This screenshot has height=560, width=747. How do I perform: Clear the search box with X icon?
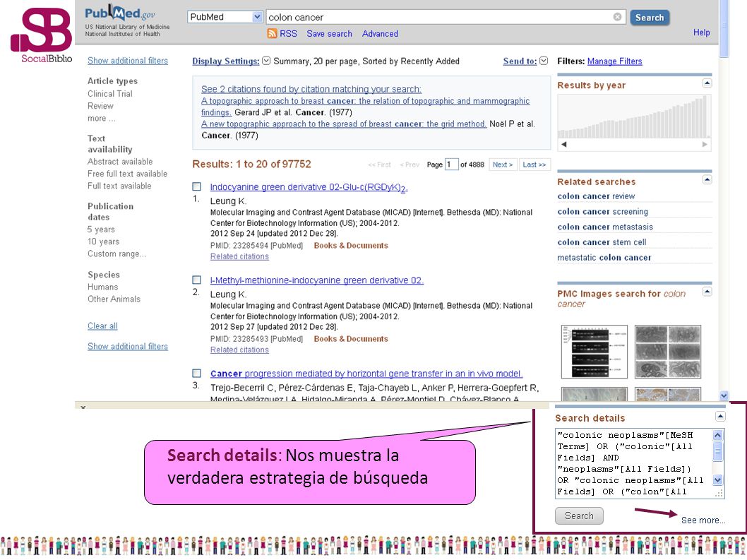click(617, 17)
